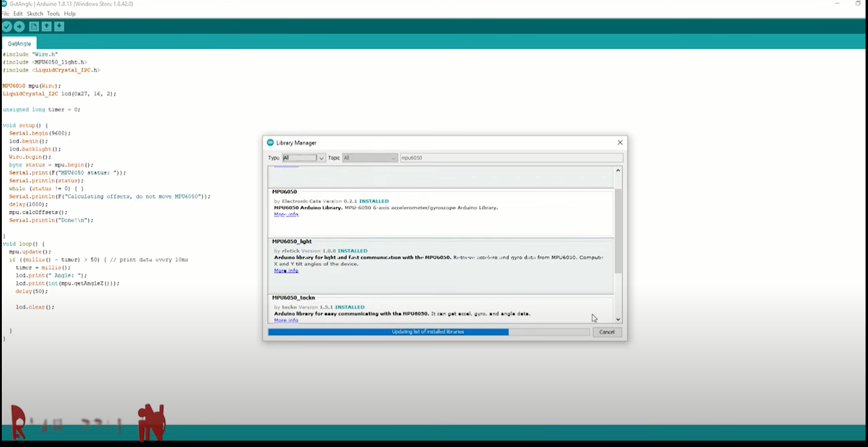This screenshot has height=447, width=868.
Task: Click the line 'LiquidCrystal_I2C lcd(0x27, 16, 2);'
Action: pyautogui.click(x=59, y=94)
